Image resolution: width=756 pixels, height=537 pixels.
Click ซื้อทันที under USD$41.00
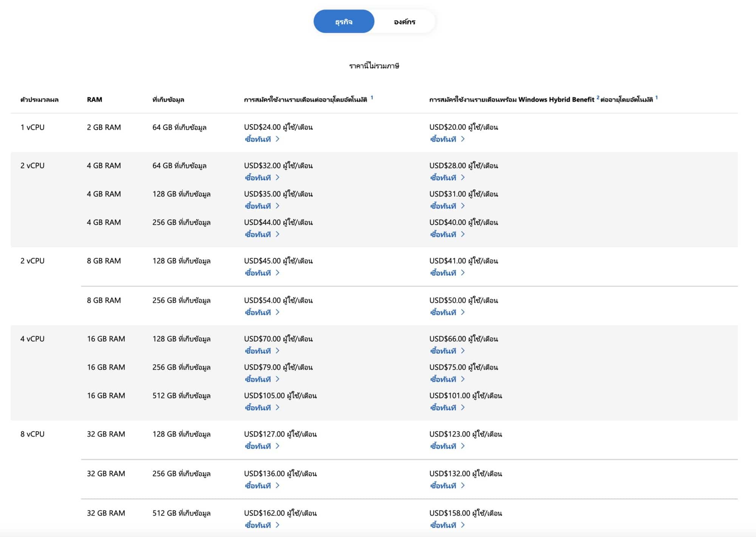447,273
